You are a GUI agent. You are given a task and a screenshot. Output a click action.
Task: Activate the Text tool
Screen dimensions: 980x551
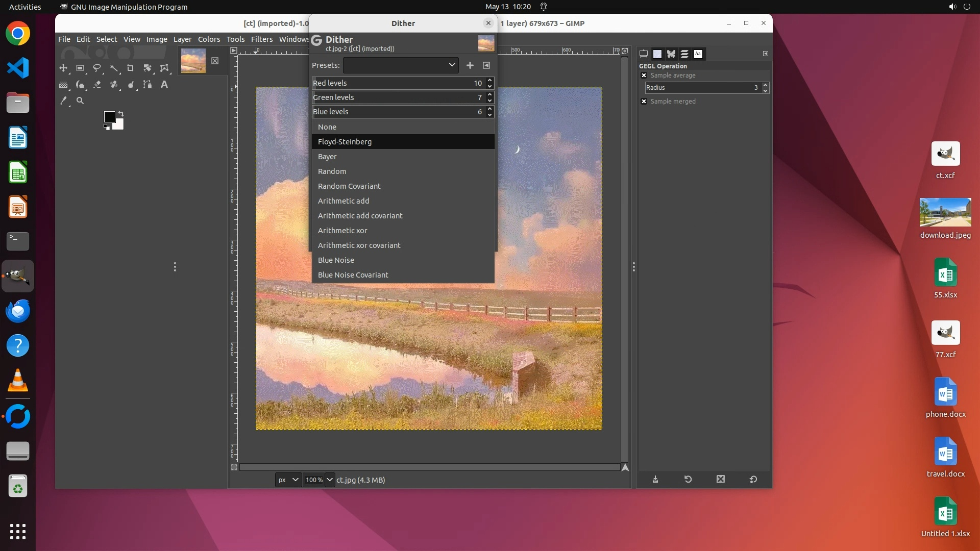(x=164, y=85)
